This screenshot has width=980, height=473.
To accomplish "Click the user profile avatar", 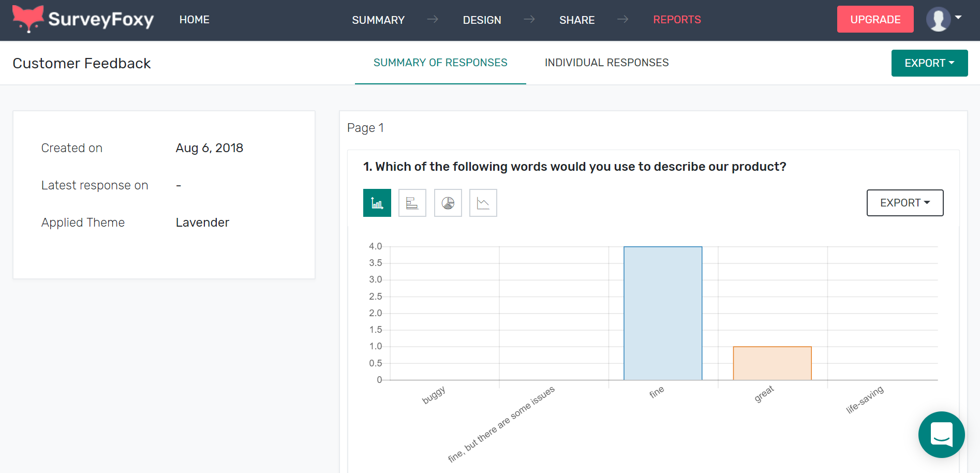I will [938, 20].
